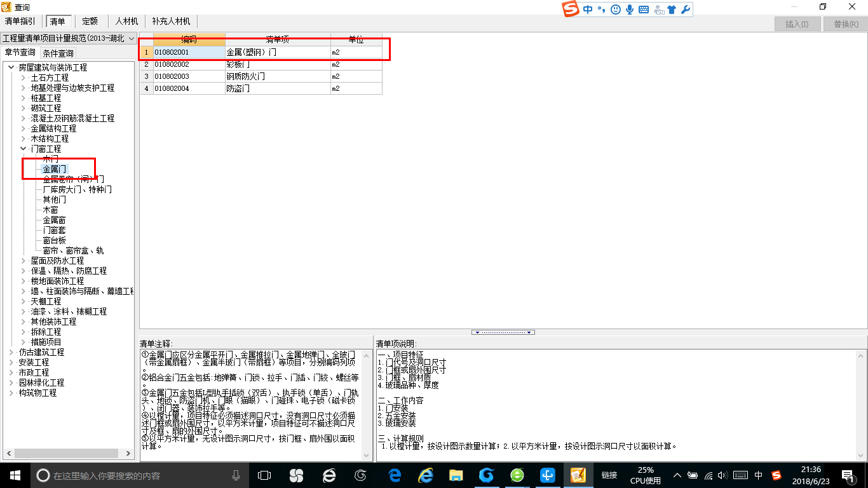Viewport: 868px width, 488px height.
Task: Switch to the 补充人材机 tab
Action: tap(171, 22)
